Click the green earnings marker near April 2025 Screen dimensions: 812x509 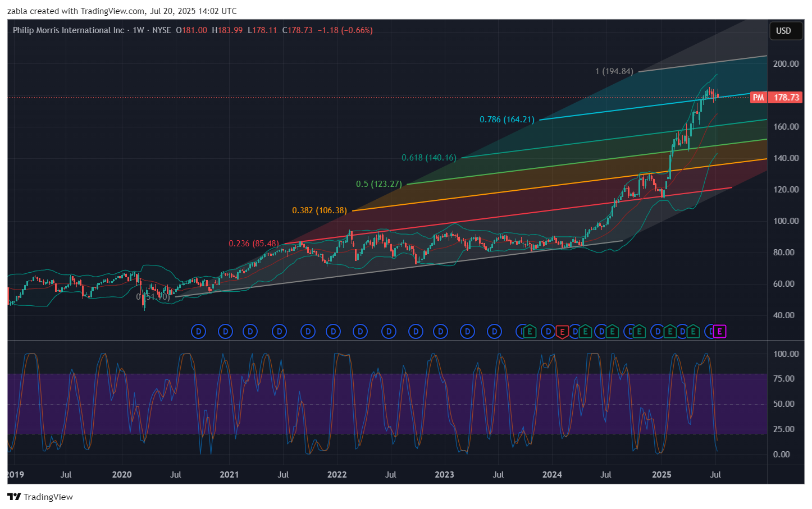coord(693,331)
